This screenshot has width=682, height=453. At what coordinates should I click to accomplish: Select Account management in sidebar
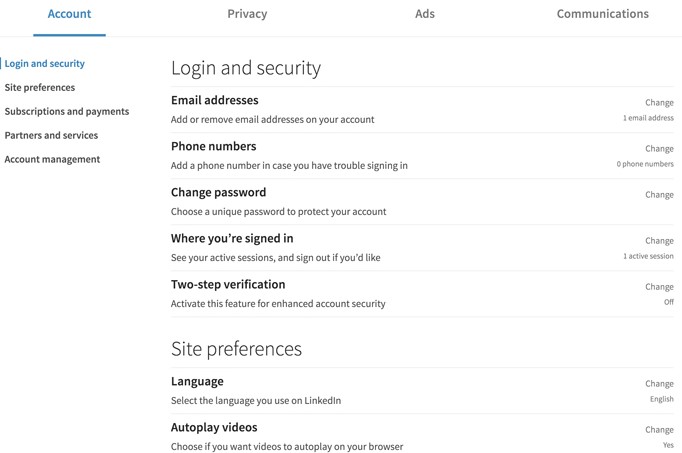(52, 160)
